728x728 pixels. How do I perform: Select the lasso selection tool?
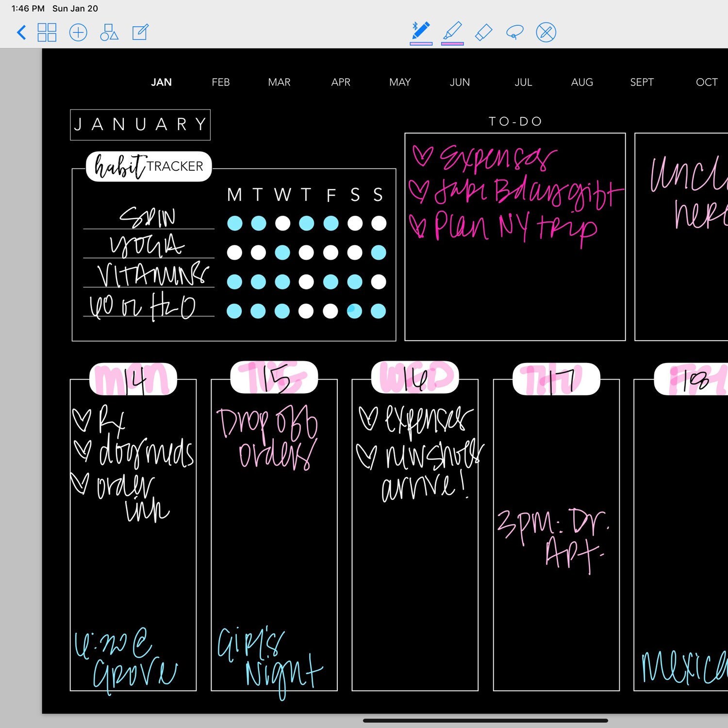point(515,32)
